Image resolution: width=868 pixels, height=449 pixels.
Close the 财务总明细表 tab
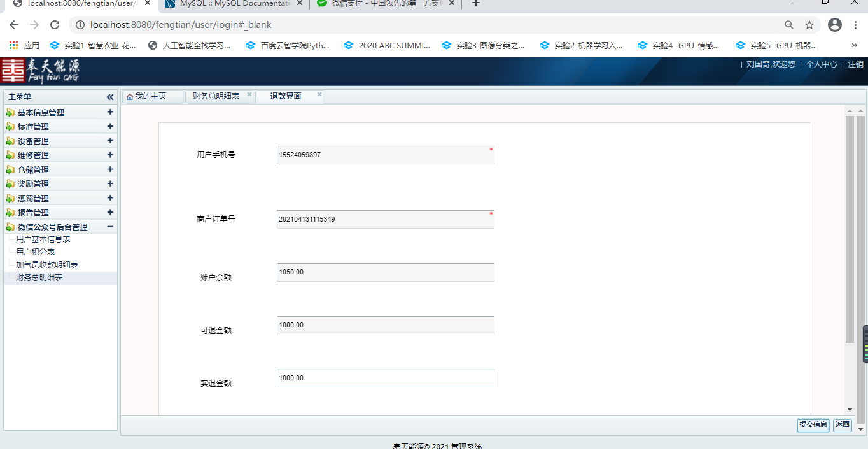coord(249,95)
